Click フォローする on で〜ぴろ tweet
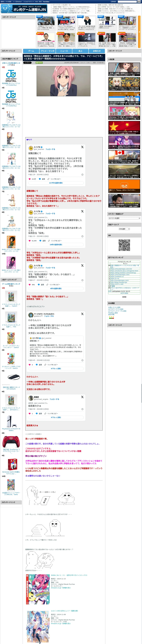 [49, 316]
